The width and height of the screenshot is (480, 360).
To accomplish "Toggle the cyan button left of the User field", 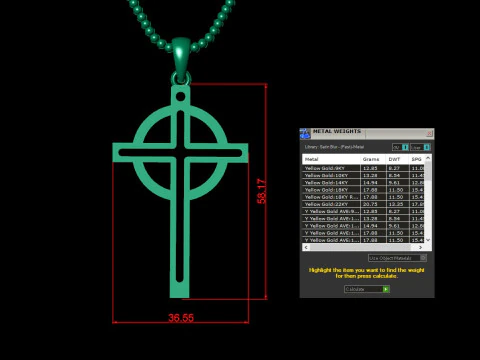I will [x=405, y=147].
